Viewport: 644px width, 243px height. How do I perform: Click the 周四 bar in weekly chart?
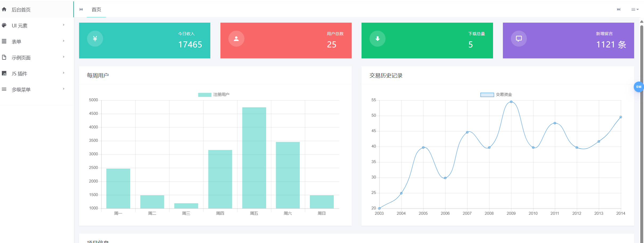[220, 179]
